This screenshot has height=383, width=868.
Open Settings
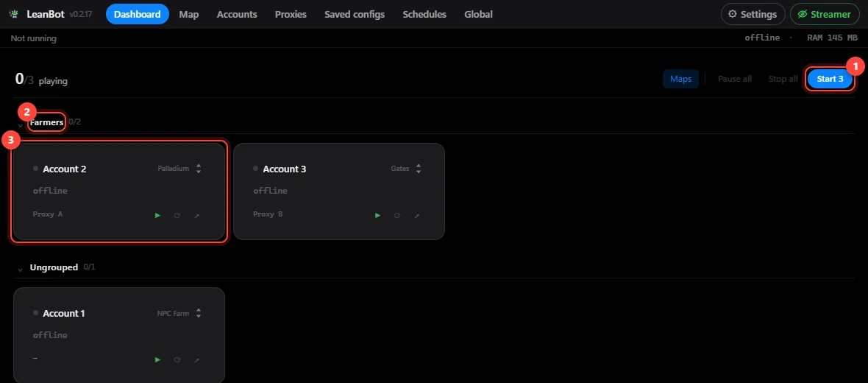point(753,15)
